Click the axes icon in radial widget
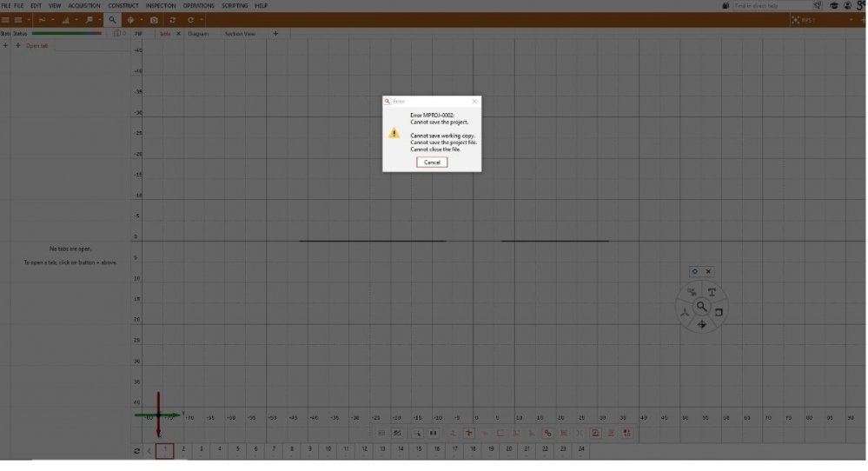The height and width of the screenshot is (471, 868). [x=685, y=312]
